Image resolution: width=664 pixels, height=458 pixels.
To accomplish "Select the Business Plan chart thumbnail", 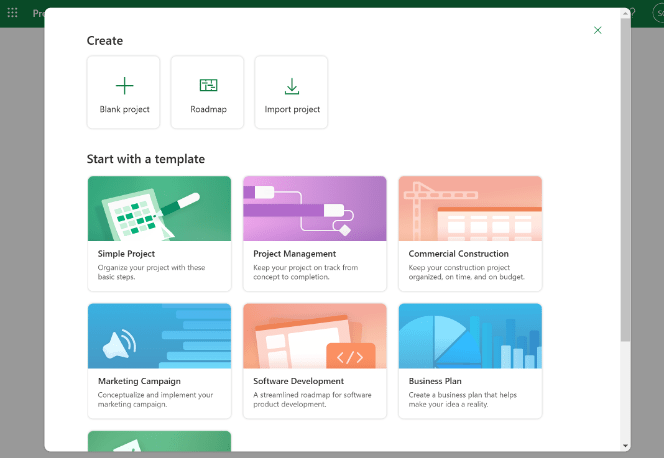I will click(470, 336).
